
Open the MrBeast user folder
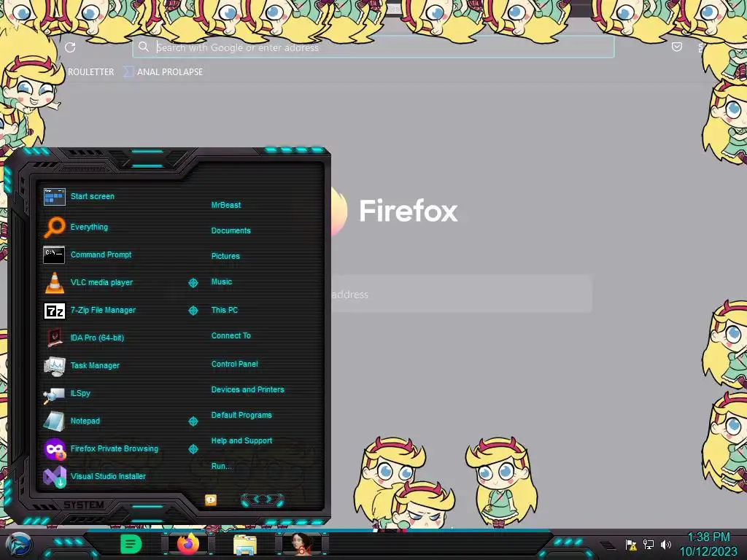226,205
